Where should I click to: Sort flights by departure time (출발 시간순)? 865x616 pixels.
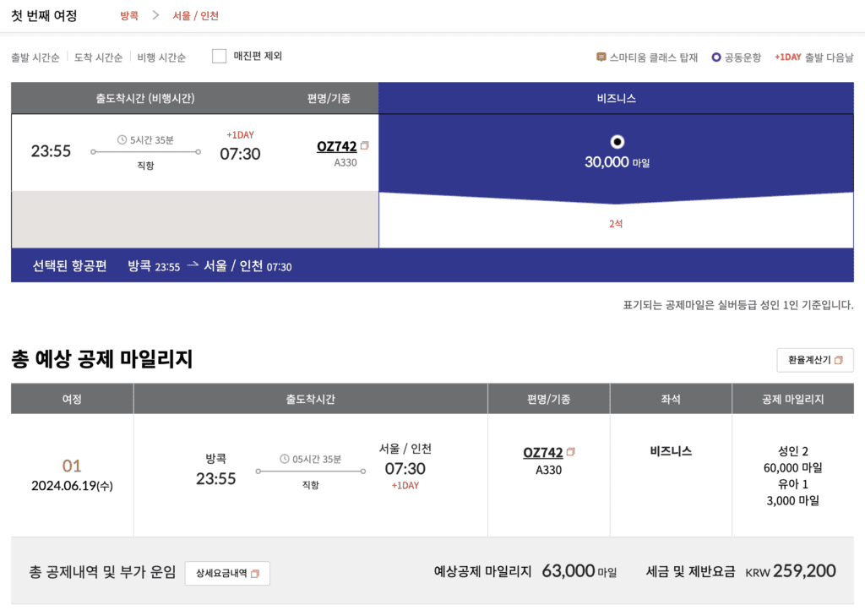[x=35, y=57]
